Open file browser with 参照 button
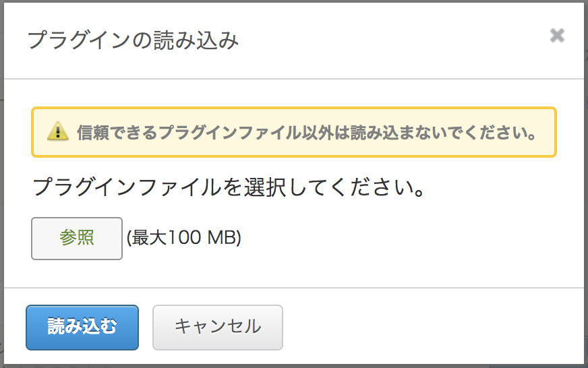The image size is (588, 368). click(77, 239)
